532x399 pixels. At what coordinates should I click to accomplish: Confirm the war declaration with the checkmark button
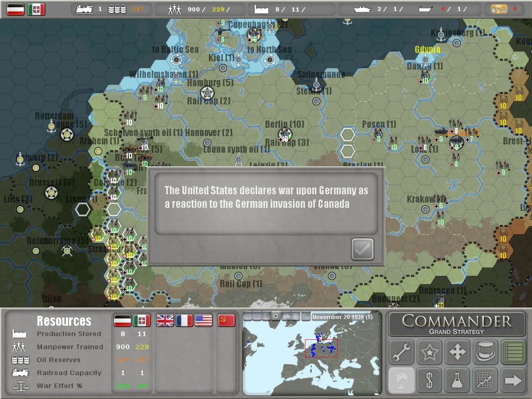pos(362,249)
